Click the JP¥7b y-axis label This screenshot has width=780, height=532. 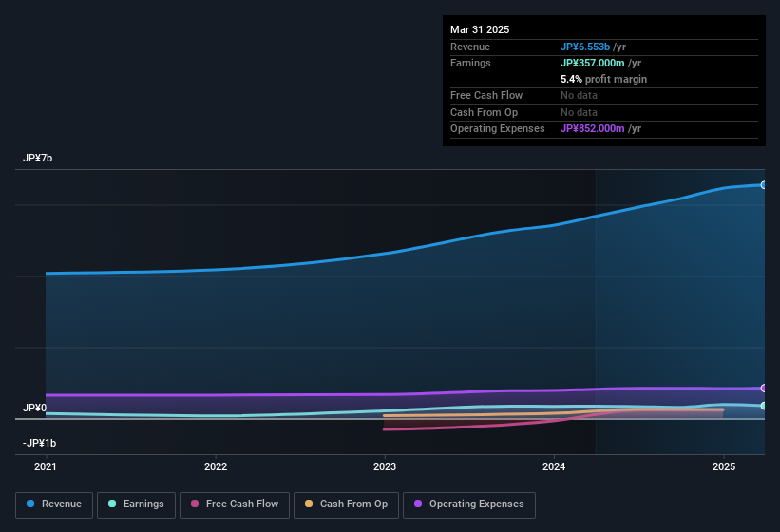tap(37, 158)
